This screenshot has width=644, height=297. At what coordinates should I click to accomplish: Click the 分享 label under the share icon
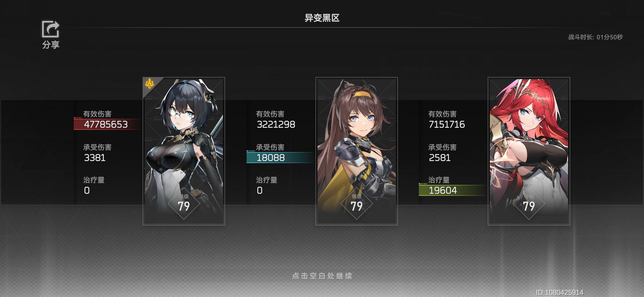click(51, 45)
